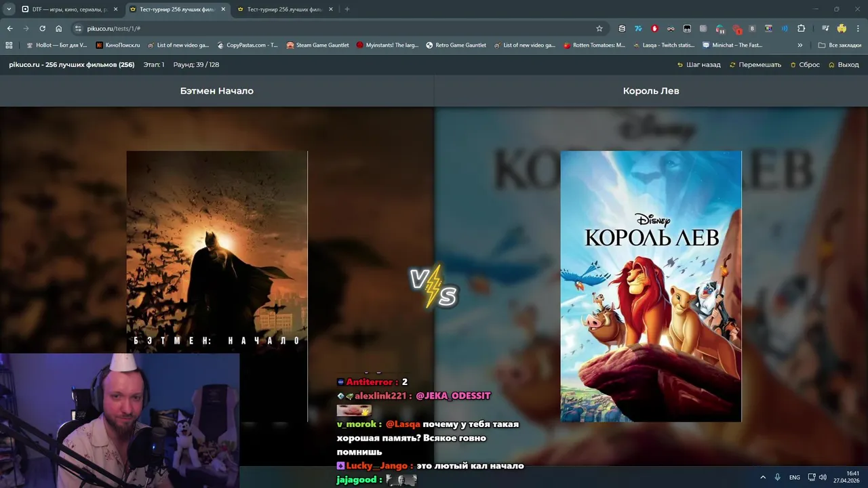Open the Lasqa Twitch statistics bookmark
Viewport: 868px width, 488px height.
tap(664, 45)
